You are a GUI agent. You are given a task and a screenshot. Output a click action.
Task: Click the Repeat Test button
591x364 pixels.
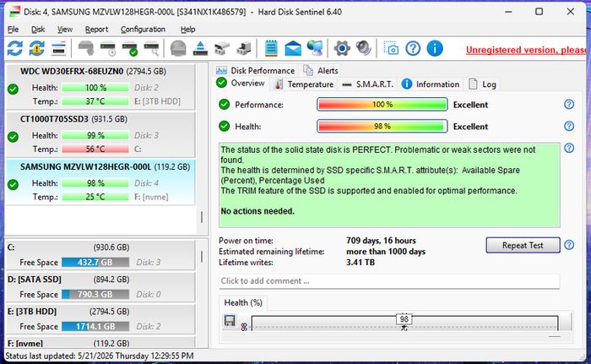pos(523,245)
